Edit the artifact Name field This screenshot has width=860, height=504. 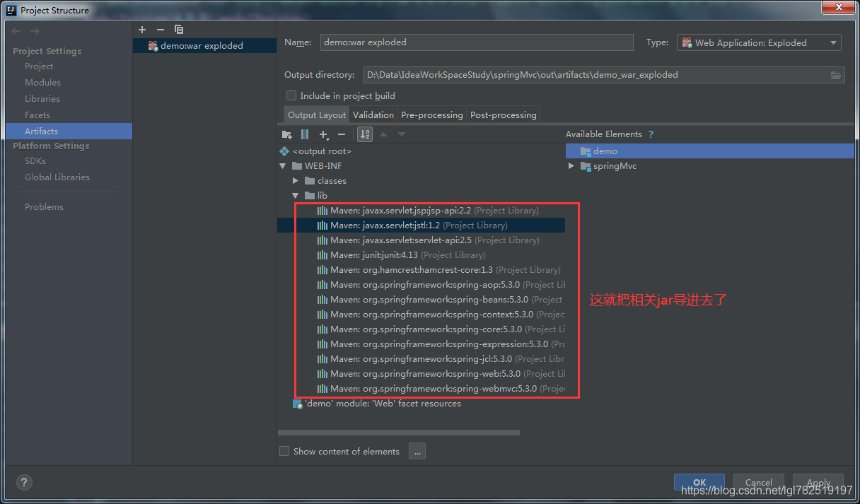(477, 42)
